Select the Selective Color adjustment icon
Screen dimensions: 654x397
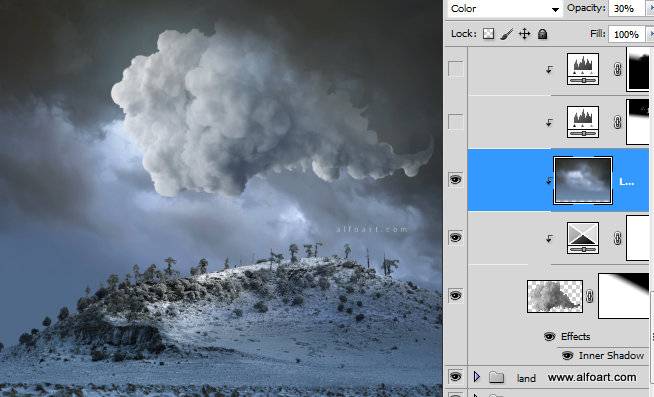pos(583,238)
